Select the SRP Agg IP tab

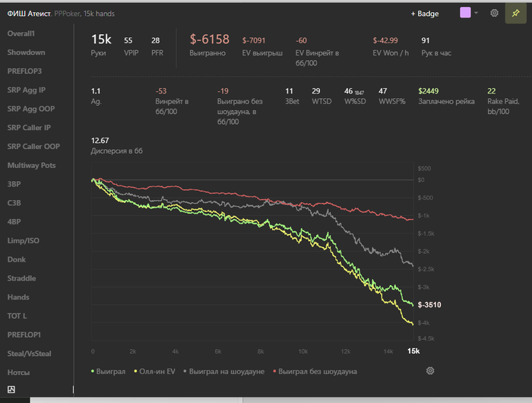(26, 90)
